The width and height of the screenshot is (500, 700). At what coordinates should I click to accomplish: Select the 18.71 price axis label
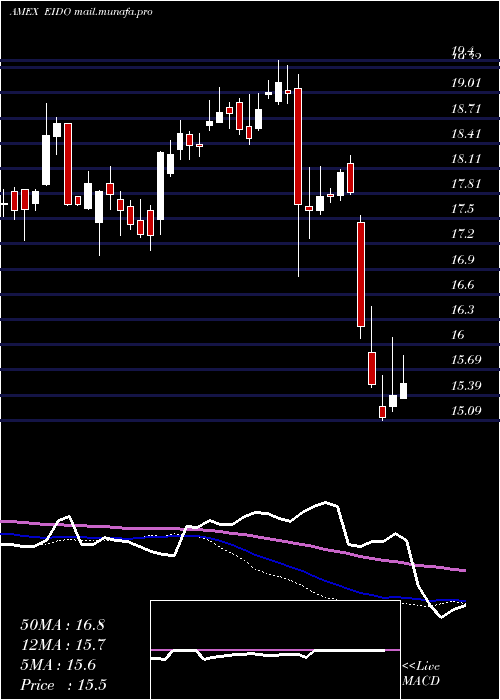(466, 108)
